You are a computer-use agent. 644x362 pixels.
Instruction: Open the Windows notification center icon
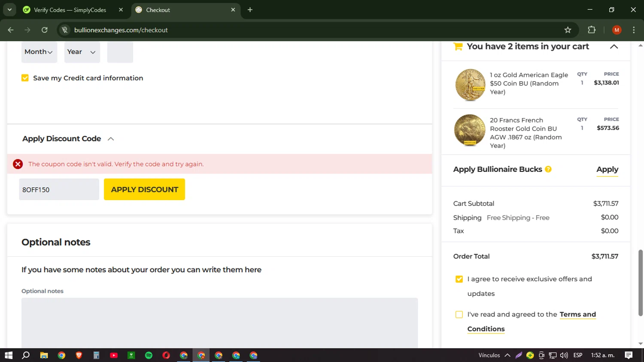(x=629, y=355)
